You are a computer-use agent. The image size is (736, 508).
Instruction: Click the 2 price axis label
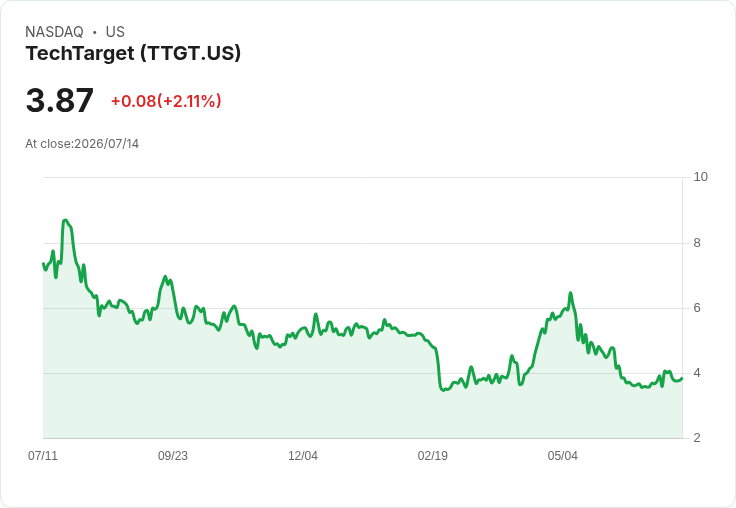click(697, 438)
